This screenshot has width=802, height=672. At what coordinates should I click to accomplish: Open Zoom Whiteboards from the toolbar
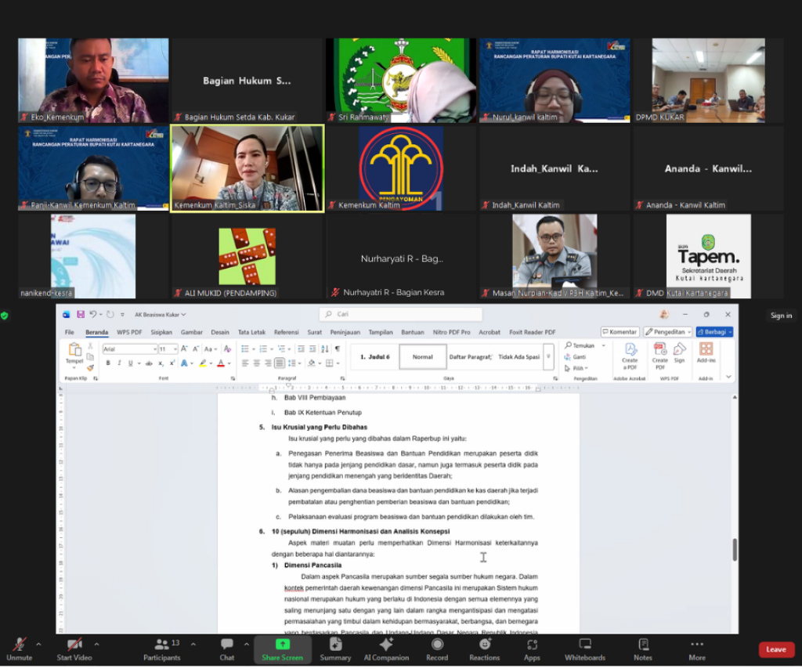(x=584, y=647)
